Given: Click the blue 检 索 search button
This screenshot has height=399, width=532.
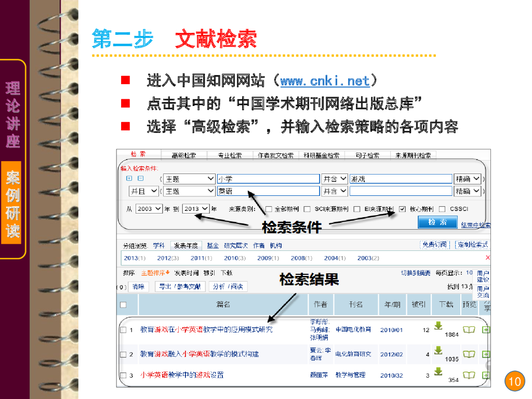Looking at the screenshot, I should 437,222.
